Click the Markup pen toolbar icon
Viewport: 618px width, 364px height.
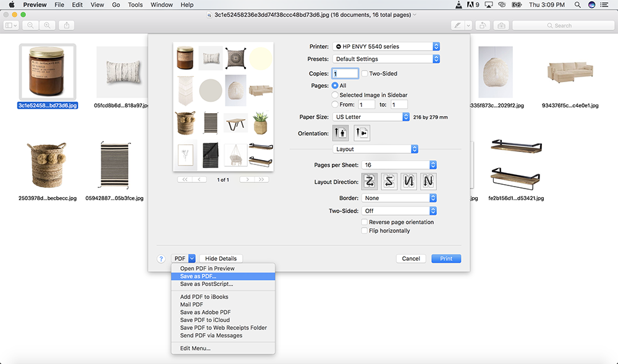[x=457, y=25]
